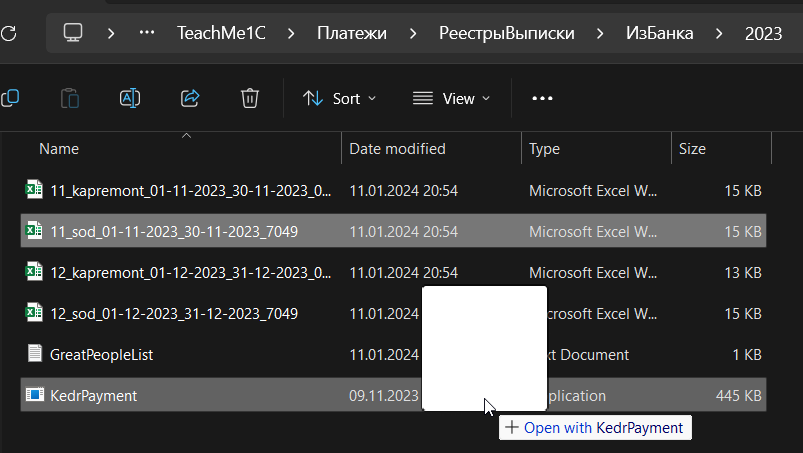Click the Open with KedrPayment tooltip
The height and width of the screenshot is (453, 803).
[x=595, y=427]
